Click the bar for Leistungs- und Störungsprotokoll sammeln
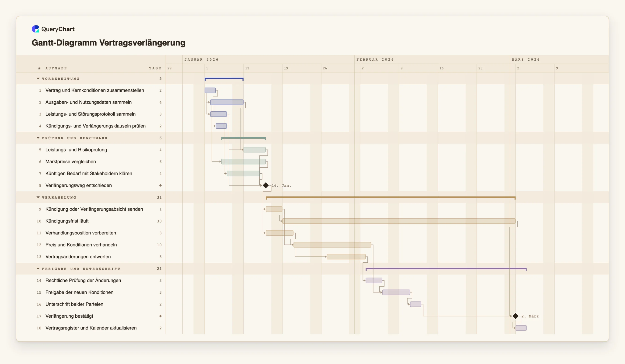 point(219,114)
